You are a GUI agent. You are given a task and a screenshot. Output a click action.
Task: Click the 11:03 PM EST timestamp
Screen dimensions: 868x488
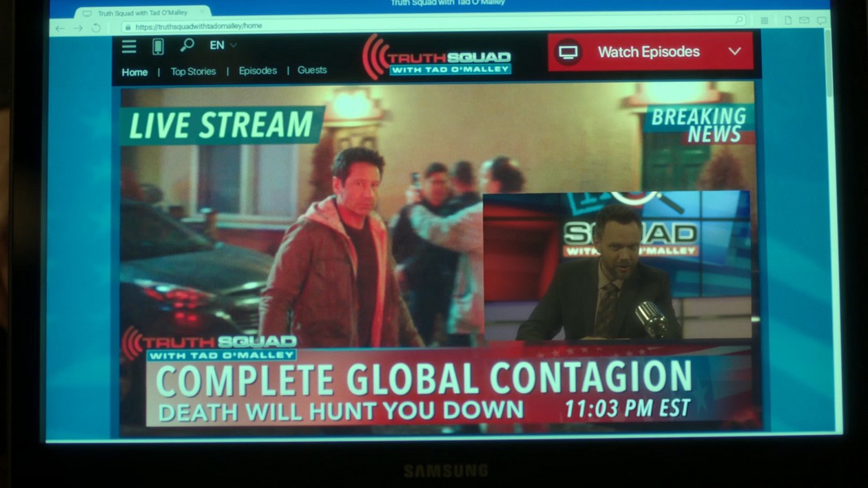(x=628, y=409)
